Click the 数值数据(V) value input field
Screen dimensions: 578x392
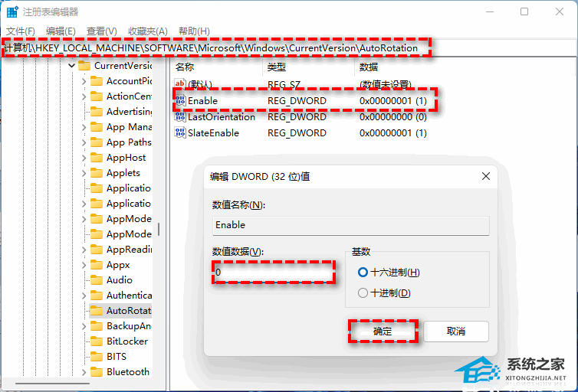[x=274, y=273]
